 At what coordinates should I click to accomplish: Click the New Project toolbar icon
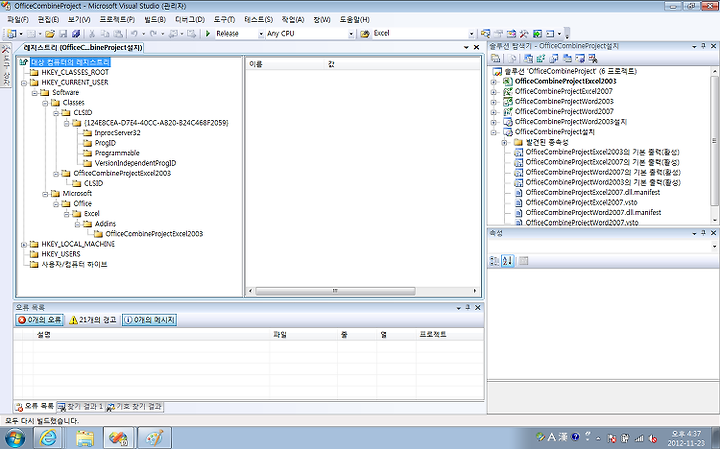11,34
